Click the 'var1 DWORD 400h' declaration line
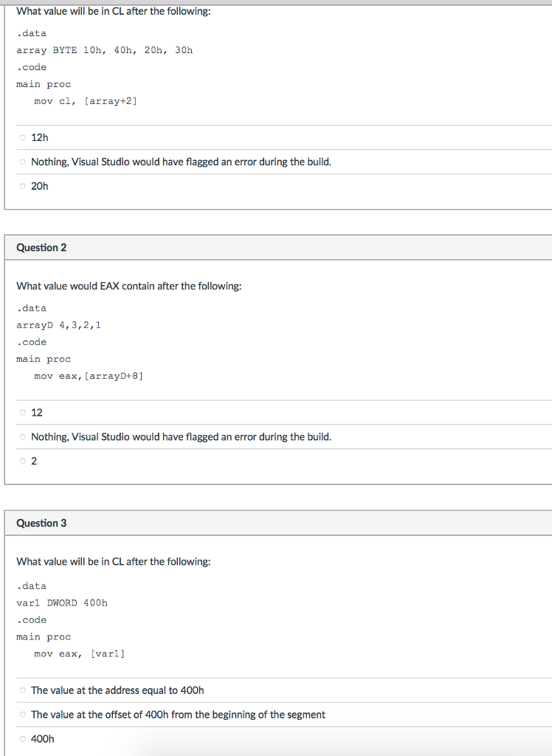The height and width of the screenshot is (756, 552). click(x=62, y=603)
